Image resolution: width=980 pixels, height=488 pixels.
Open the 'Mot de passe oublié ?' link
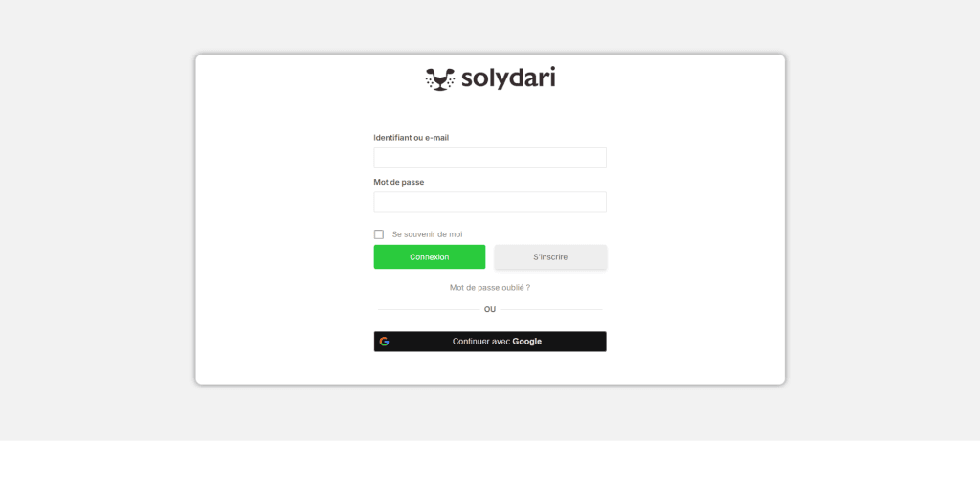490,288
